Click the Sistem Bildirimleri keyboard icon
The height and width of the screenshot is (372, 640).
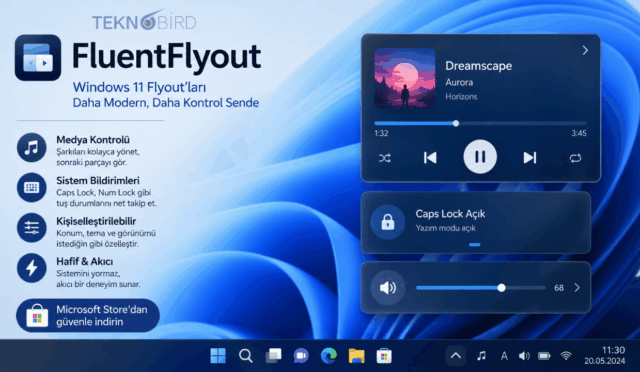click(32, 188)
